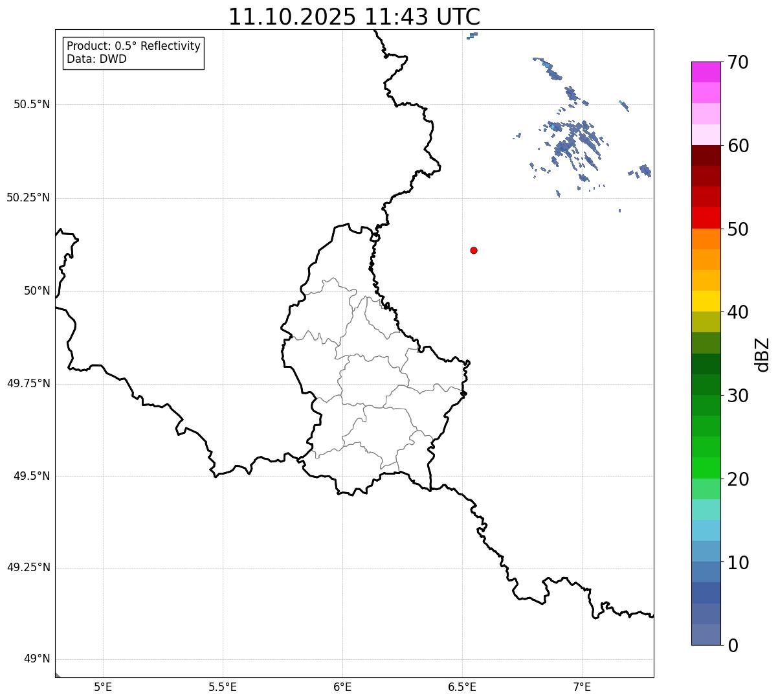This screenshot has width=778, height=700.
Task: Click the bottom grey-blue swatch at 0 dBZ
Action: click(706, 635)
